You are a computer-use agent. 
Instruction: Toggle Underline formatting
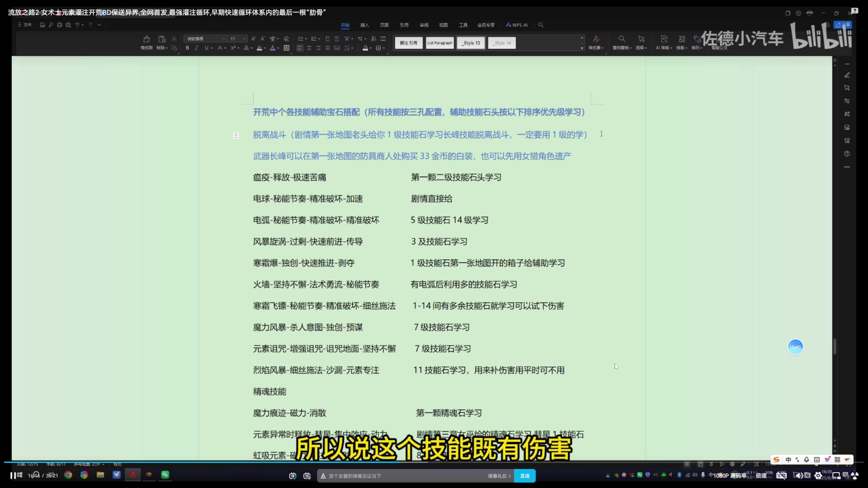[x=206, y=48]
